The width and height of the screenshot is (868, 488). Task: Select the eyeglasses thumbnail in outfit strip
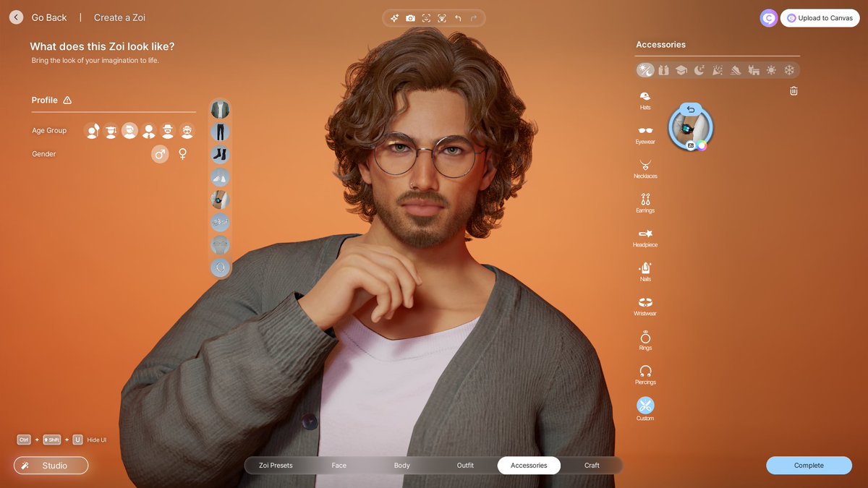click(x=220, y=245)
